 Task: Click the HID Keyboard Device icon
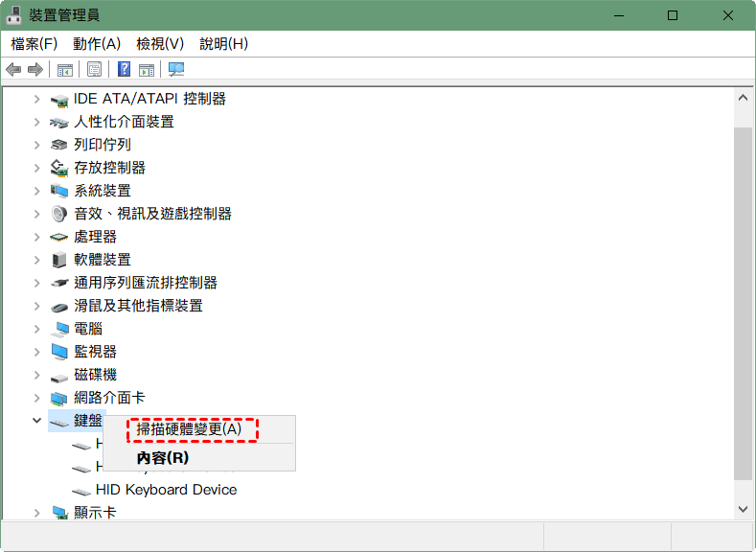click(x=81, y=492)
